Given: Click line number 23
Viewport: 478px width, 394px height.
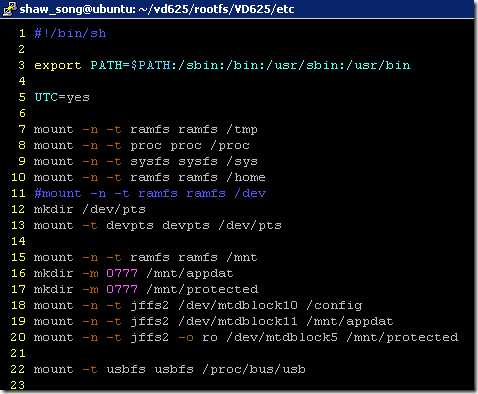Looking at the screenshot, I should [18, 385].
